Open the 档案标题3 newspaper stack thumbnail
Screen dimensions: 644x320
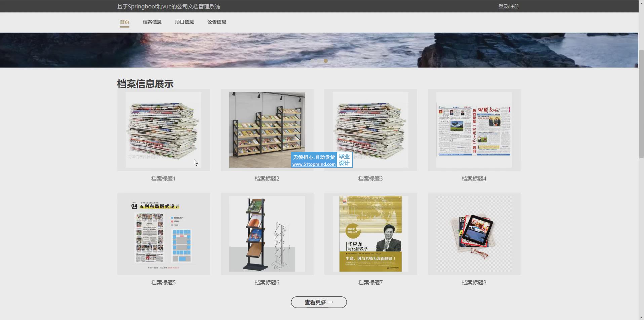pos(371,130)
